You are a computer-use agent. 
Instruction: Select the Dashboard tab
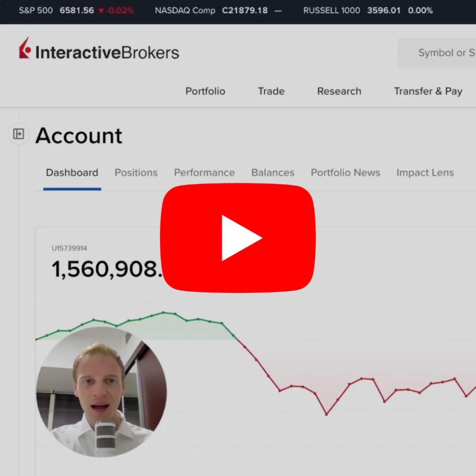coord(72,173)
